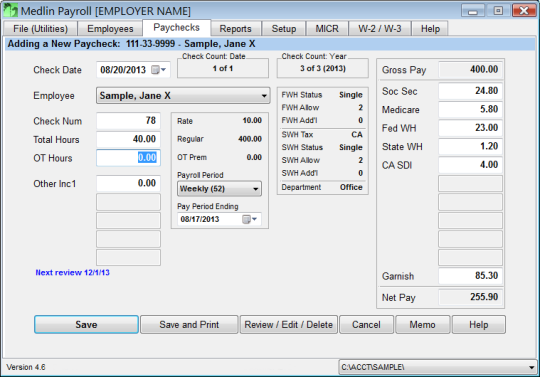The height and width of the screenshot is (377, 540).
Task: Minimize the Medlin Payroll window
Action: pyautogui.click(x=473, y=11)
